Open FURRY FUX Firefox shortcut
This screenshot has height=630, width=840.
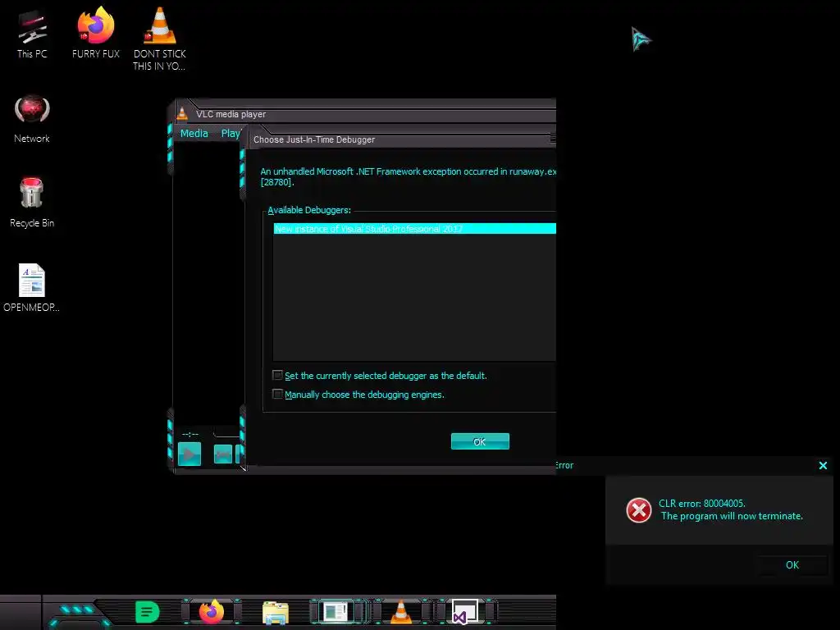(96, 32)
